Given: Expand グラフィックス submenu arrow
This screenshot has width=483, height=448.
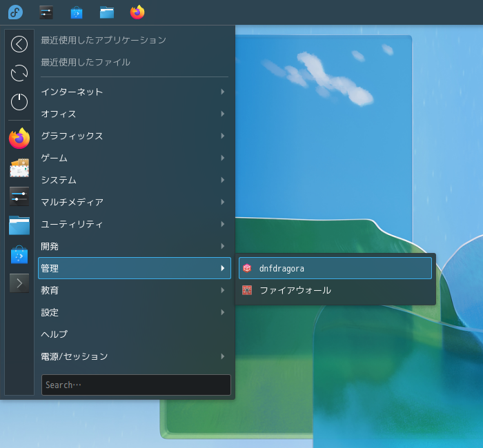Looking at the screenshot, I should 223,136.
